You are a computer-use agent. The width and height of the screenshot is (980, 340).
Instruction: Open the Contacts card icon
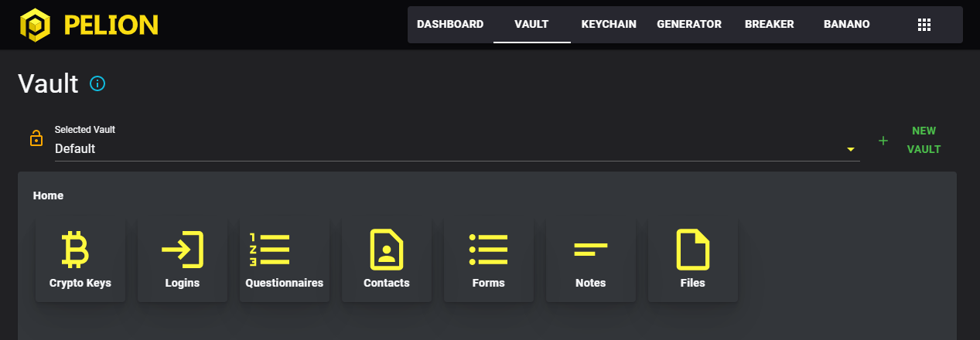coord(387,249)
